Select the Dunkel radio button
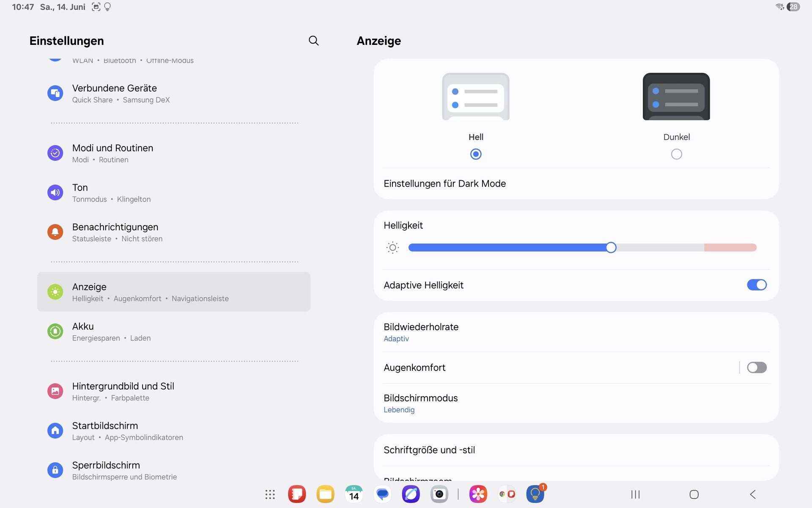The image size is (812, 508). click(x=676, y=154)
